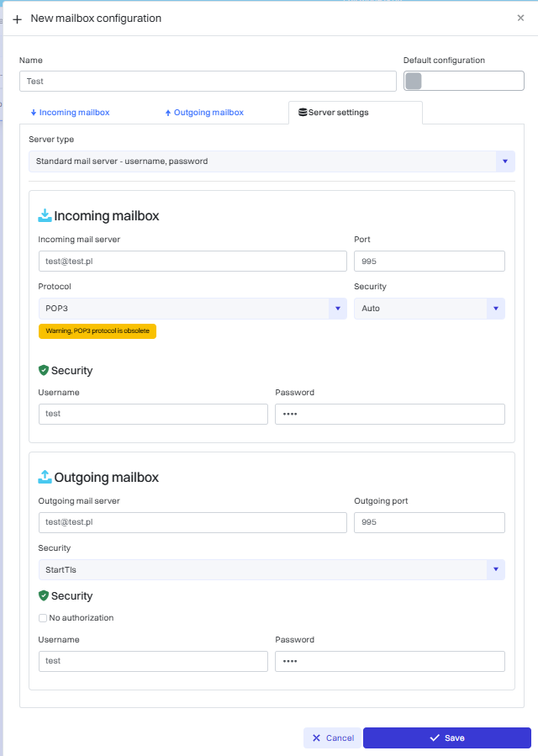Expand the outgoing Security StartTls dropdown
Viewport: 538px width, 756px height.
point(495,570)
